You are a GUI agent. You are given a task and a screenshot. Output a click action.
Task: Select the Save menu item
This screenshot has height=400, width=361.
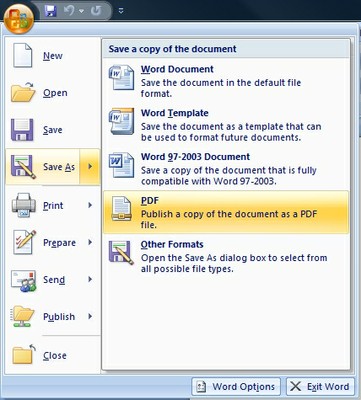click(53, 130)
